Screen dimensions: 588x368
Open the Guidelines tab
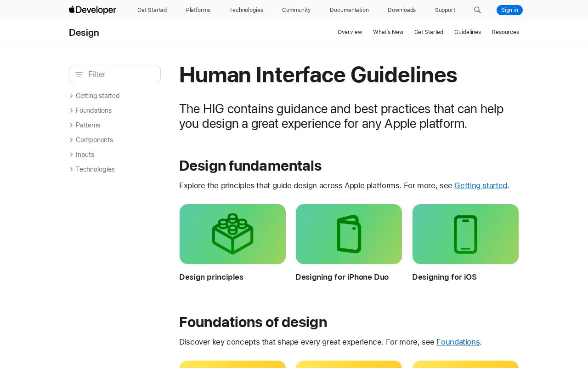(468, 32)
